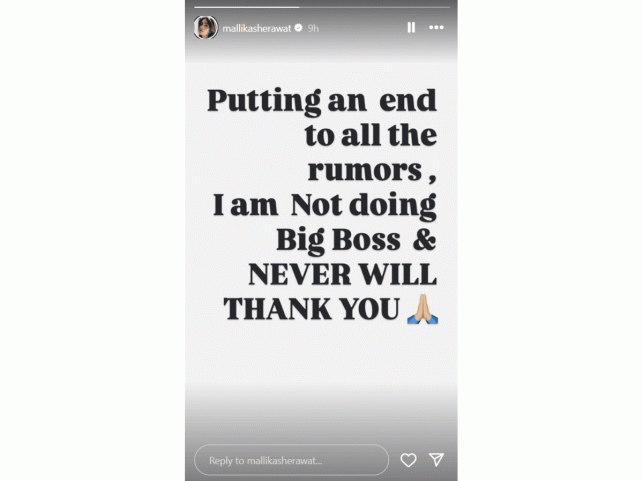The image size is (643, 481).
Task: Share the story using the paper plane icon
Action: click(x=436, y=460)
